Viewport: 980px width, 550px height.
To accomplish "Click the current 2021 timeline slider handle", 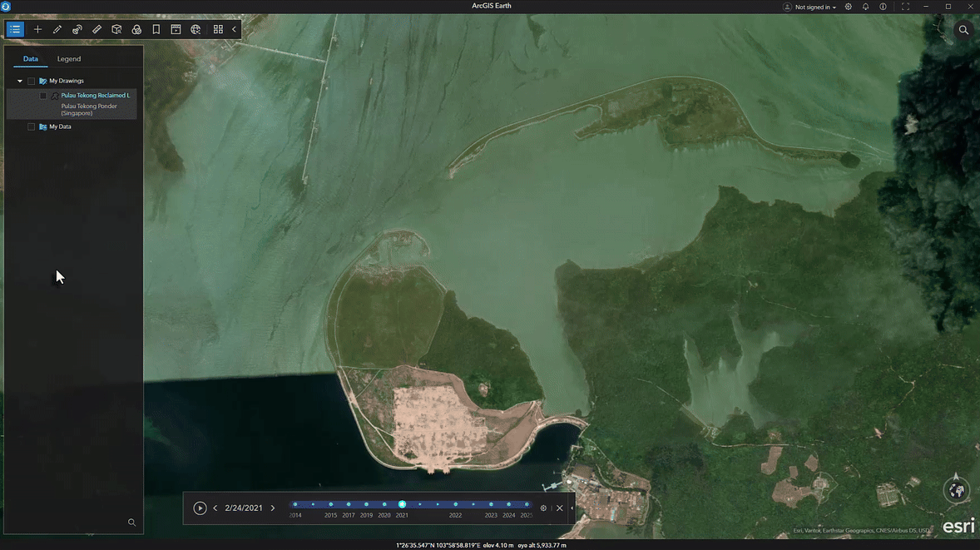I will (x=402, y=504).
